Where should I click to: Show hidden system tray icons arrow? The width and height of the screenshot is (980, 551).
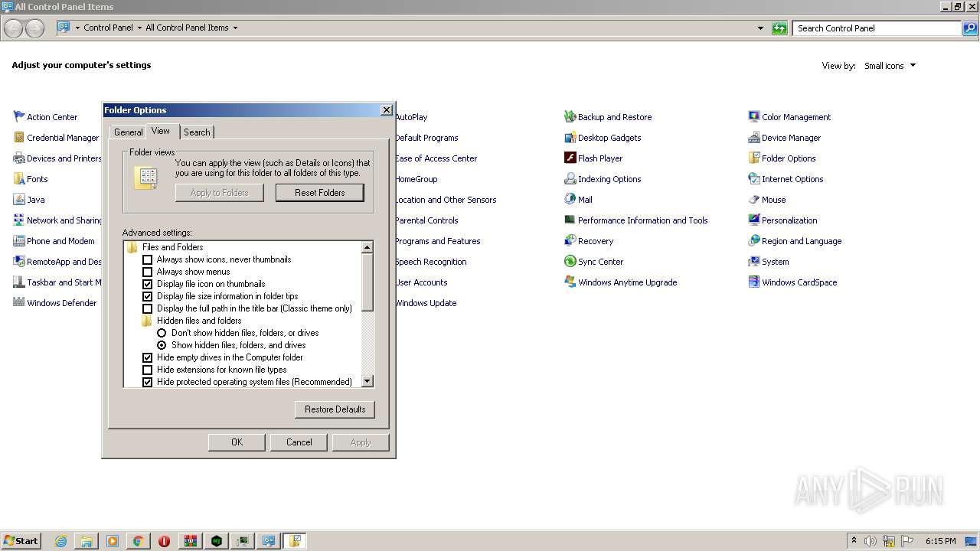point(854,540)
